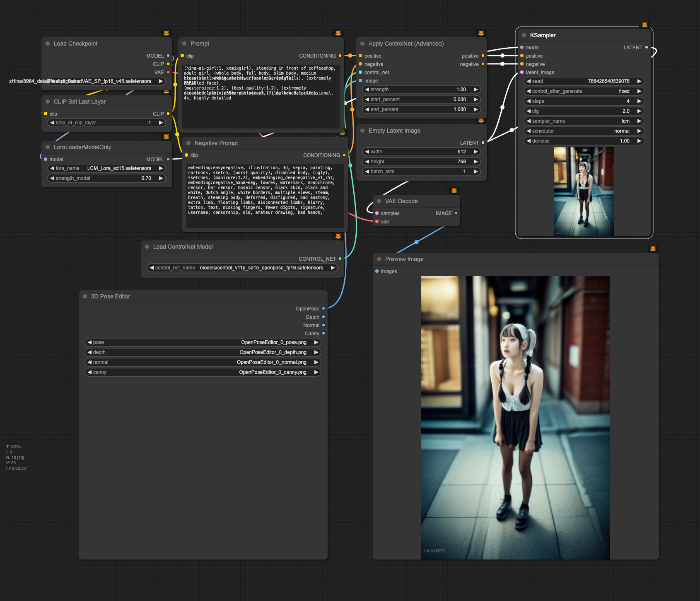The image size is (700, 601).
Task: Click the vae input port on VAE Decode
Action: point(377,221)
